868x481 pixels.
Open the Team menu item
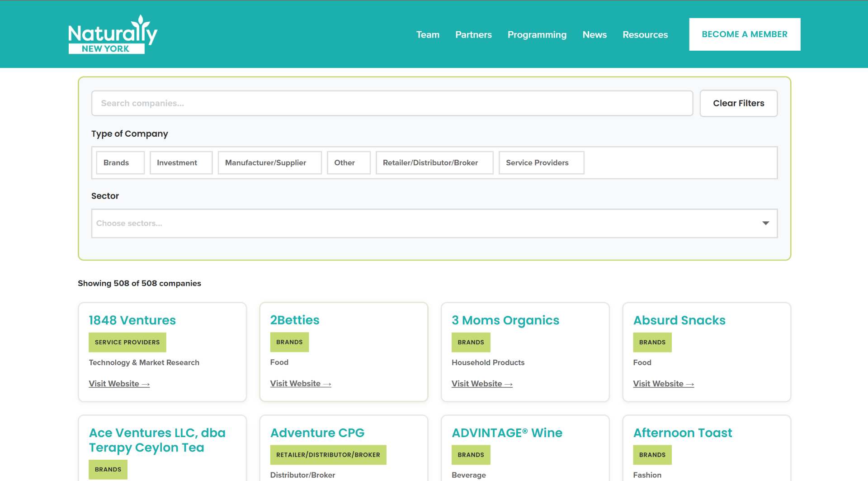pos(428,34)
